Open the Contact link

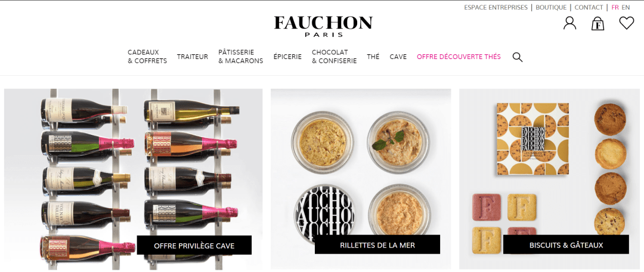589,7
